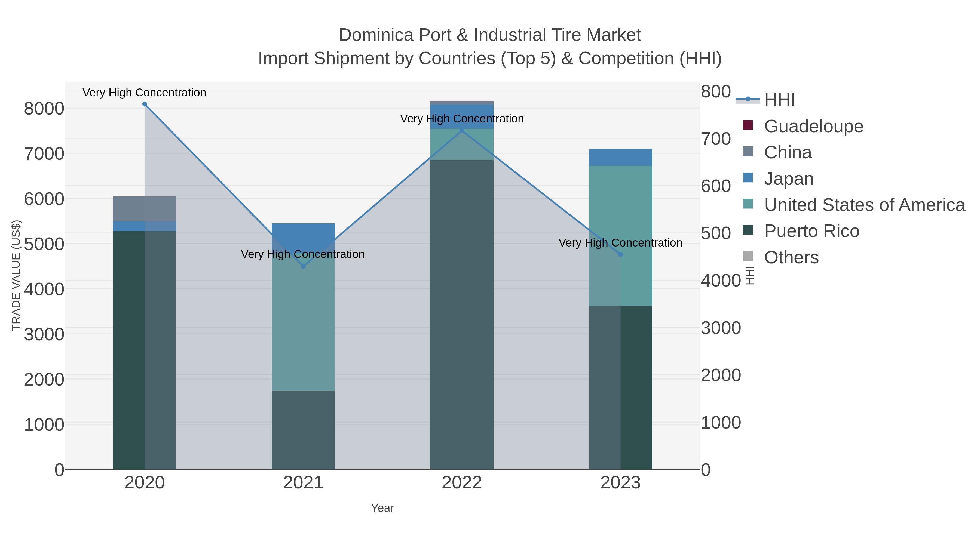Click the 2020 Japan bar segment
980x551 pixels.
coord(145,226)
